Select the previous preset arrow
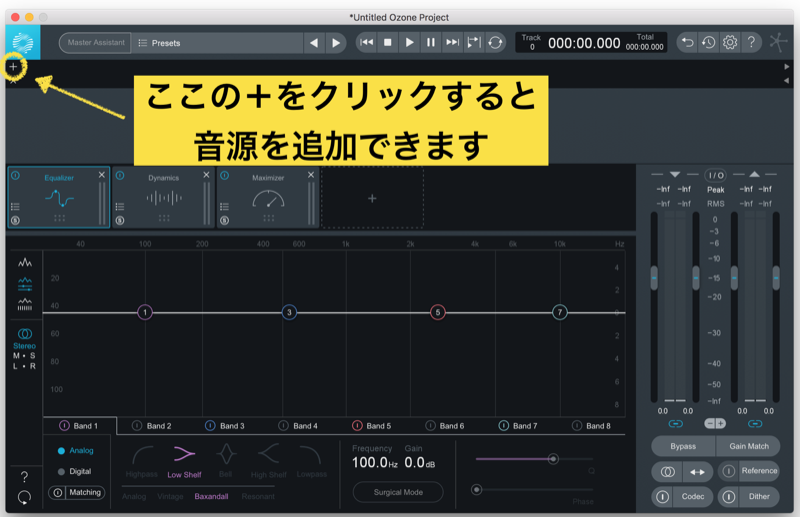The image size is (800, 517). pos(314,43)
